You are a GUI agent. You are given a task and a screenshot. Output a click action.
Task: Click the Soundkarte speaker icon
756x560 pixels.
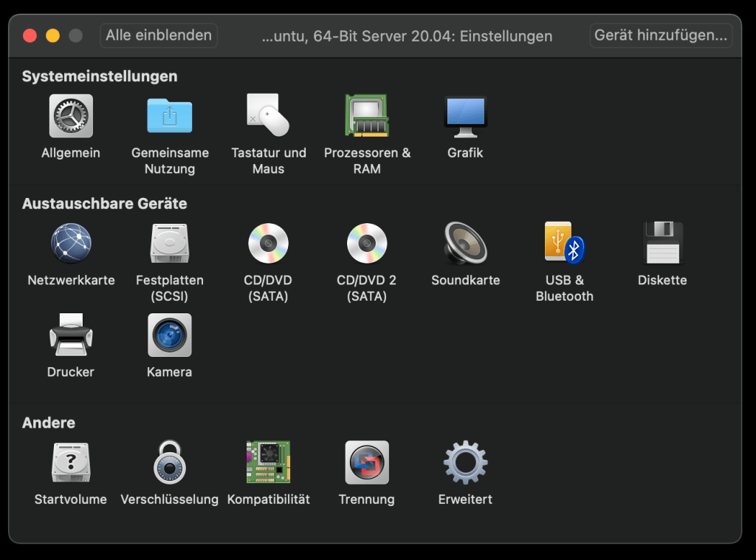(465, 244)
